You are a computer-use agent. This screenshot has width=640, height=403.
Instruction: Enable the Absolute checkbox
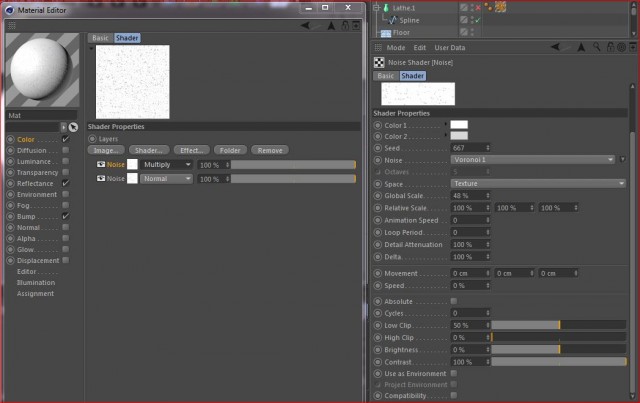click(453, 301)
